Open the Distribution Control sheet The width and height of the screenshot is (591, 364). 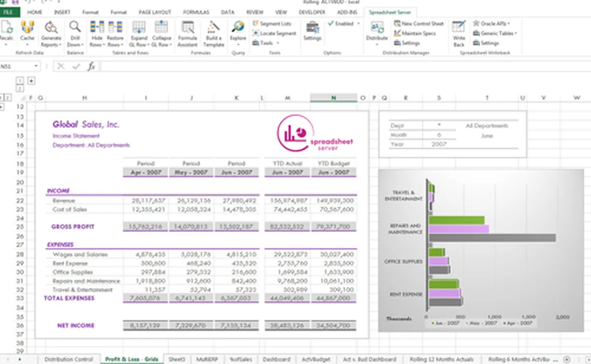[x=69, y=359]
